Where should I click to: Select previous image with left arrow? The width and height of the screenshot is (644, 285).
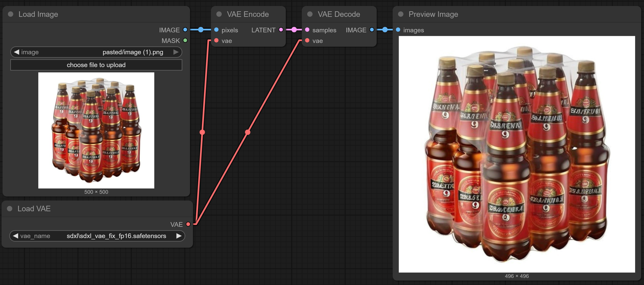click(x=17, y=52)
